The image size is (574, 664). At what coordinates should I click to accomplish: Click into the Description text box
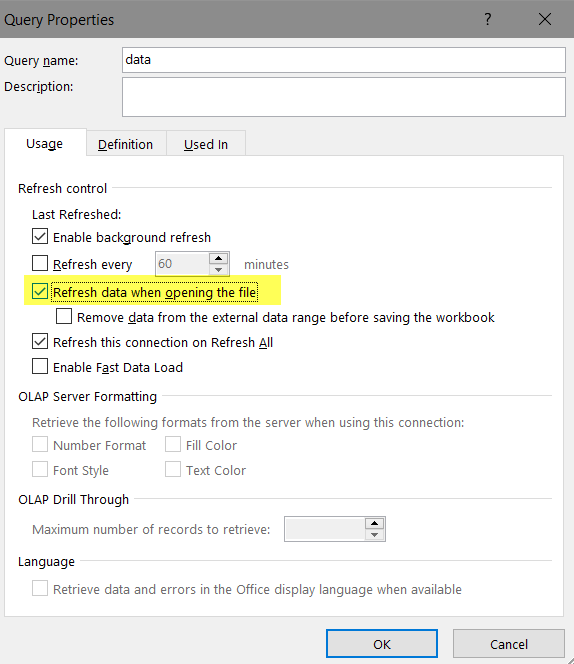tap(344, 97)
